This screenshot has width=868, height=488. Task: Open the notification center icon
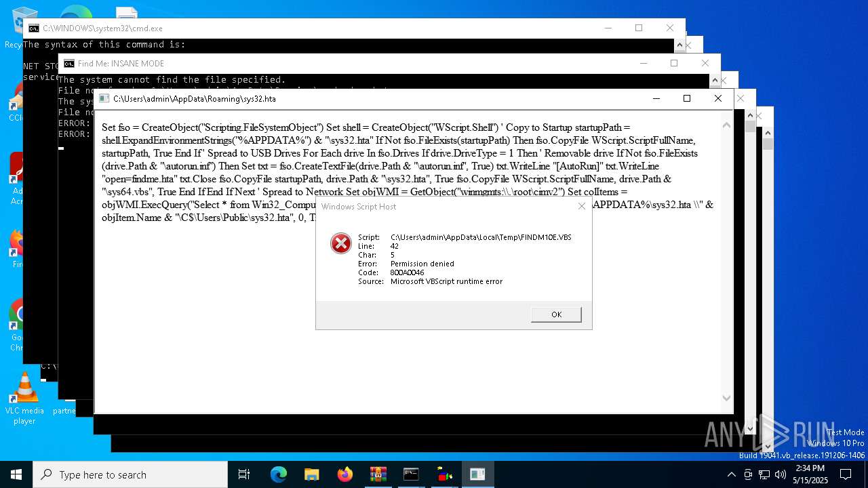(x=846, y=474)
